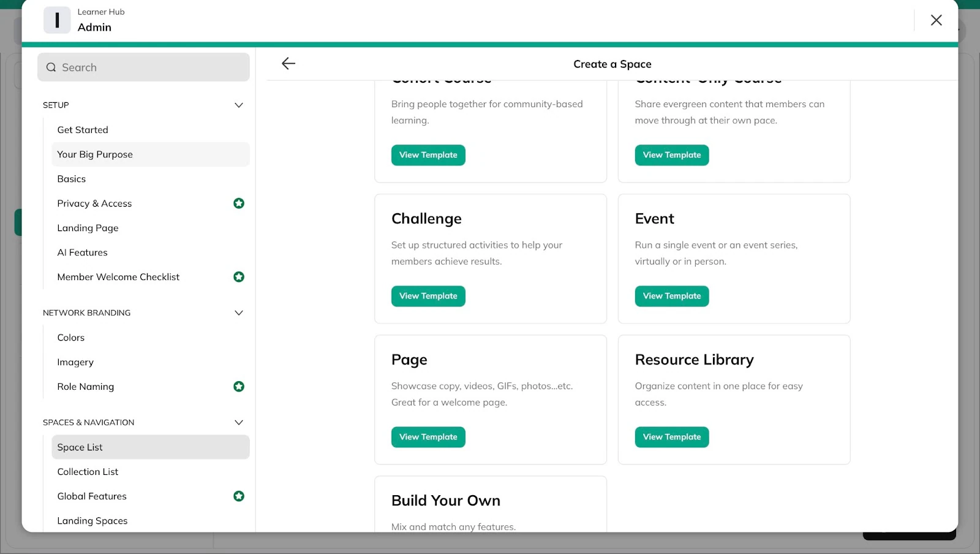View Template for the Challenge space
Screen dimensions: 980x554
point(428,296)
